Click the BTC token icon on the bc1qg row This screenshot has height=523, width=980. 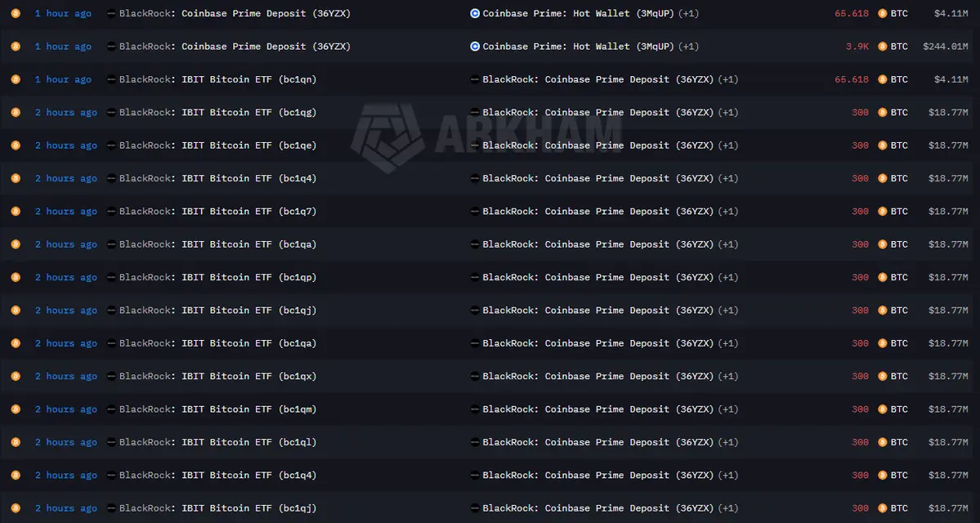point(883,113)
